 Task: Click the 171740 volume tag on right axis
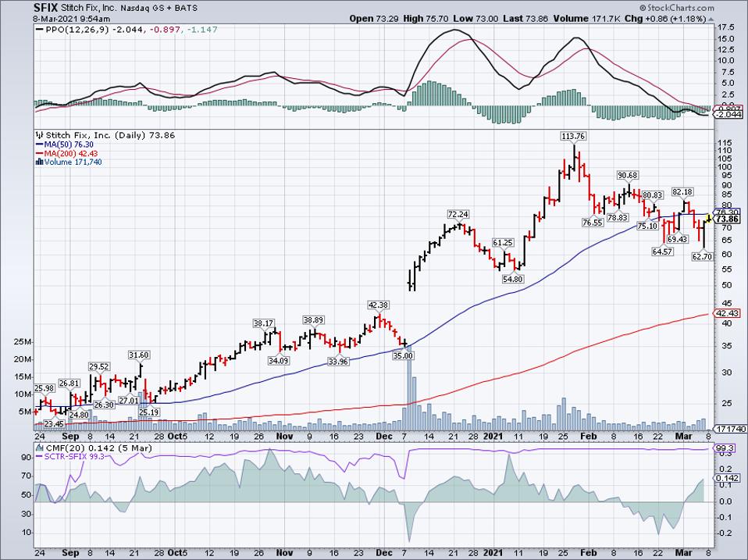[x=729, y=430]
